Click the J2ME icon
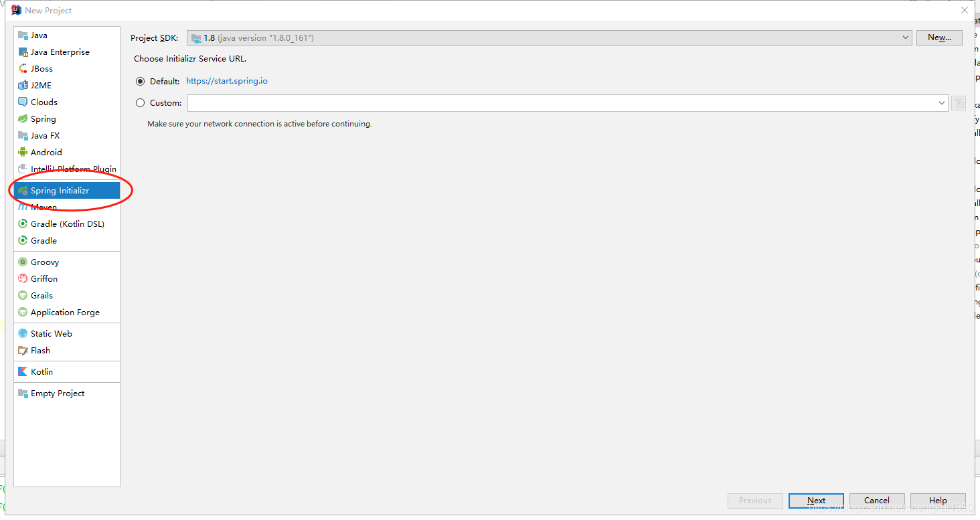This screenshot has height=520, width=980. (x=23, y=86)
